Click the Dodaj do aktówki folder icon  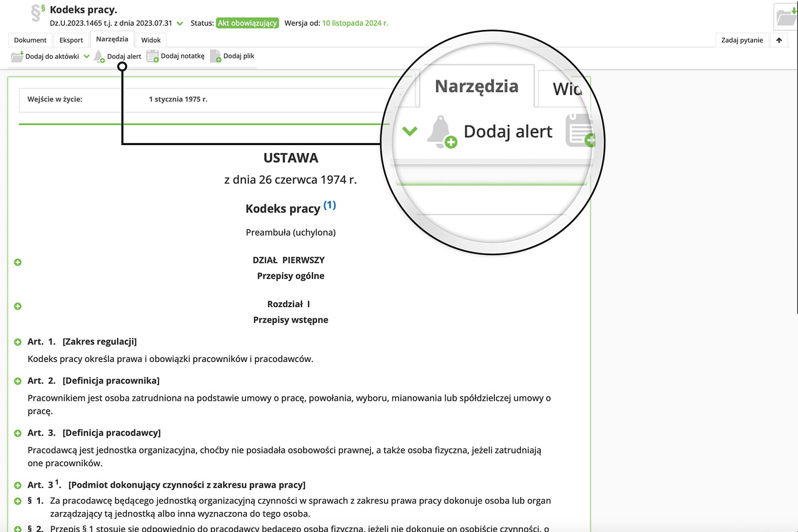click(17, 56)
